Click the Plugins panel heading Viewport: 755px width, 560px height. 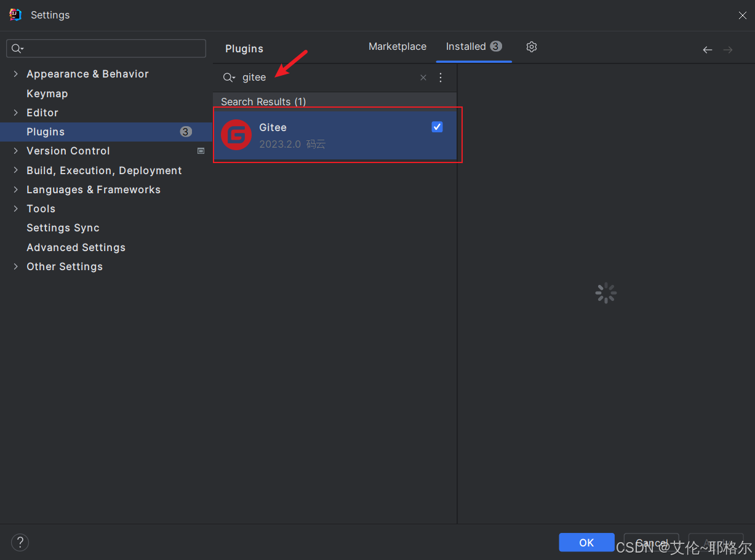(244, 49)
